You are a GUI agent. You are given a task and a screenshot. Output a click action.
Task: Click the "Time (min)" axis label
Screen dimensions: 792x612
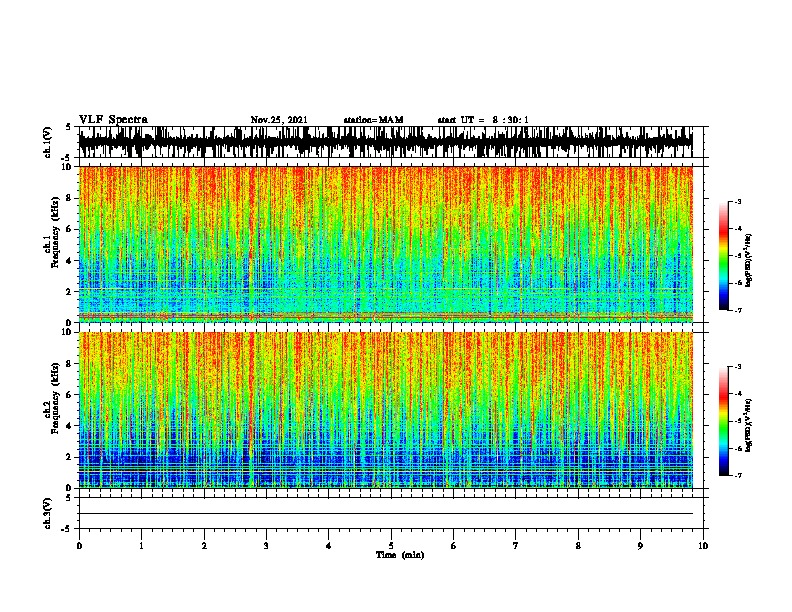[400, 555]
